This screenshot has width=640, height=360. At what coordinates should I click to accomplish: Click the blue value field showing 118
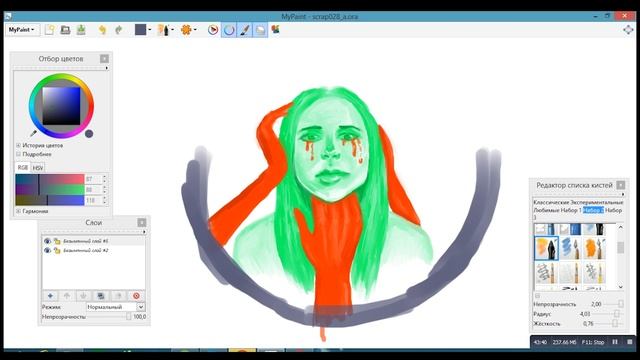pos(93,200)
